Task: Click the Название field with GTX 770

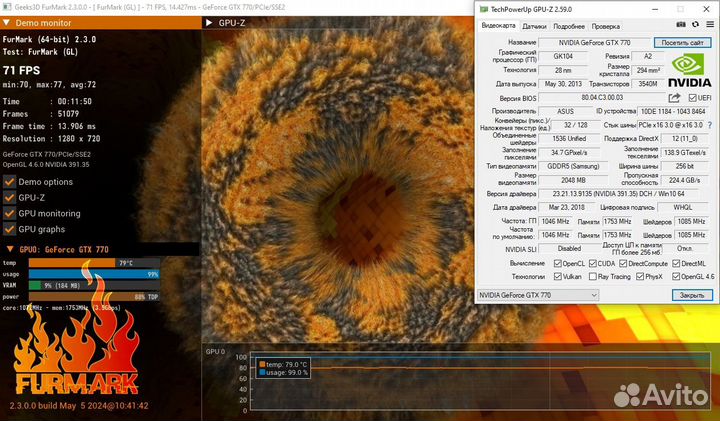Action: pyautogui.click(x=594, y=43)
